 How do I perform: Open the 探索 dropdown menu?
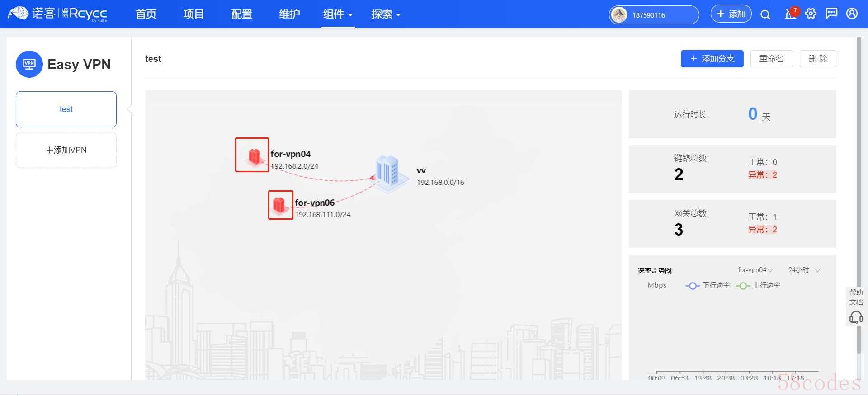coord(386,14)
